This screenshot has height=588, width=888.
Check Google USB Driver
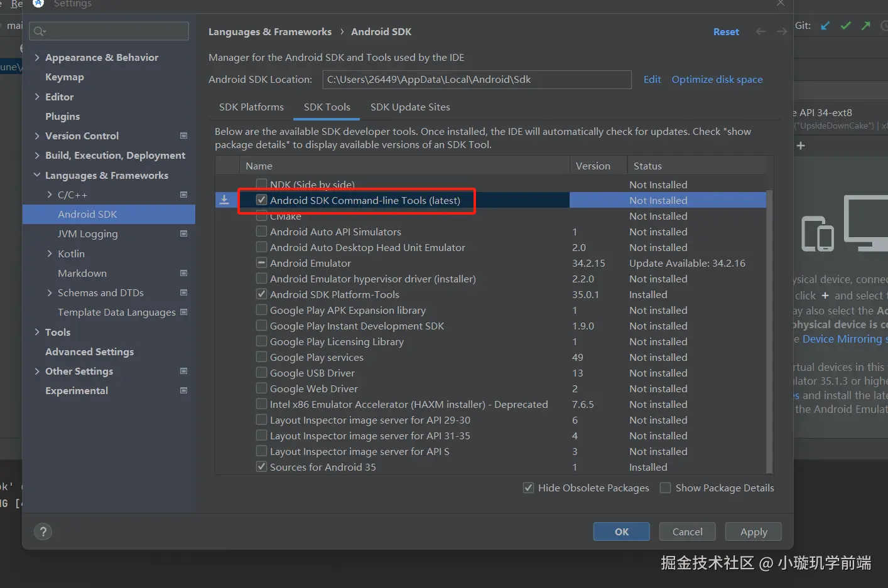coord(262,373)
